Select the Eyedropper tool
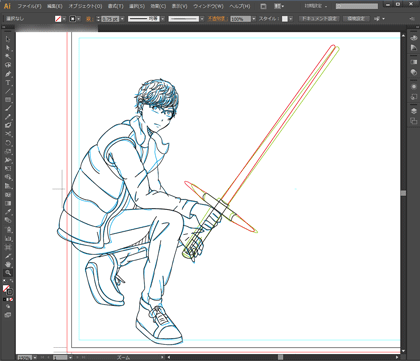Image resolution: width=420 pixels, height=361 pixels. point(8,212)
